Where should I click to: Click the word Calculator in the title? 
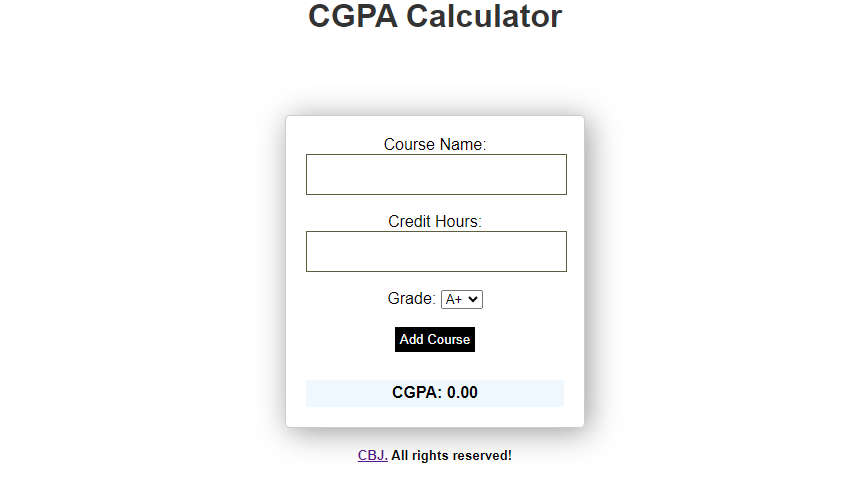pyautogui.click(x=484, y=16)
